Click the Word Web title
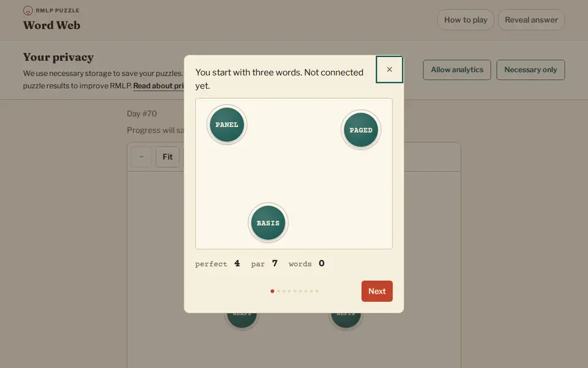Screen dimensions: 588x368 point(51,25)
